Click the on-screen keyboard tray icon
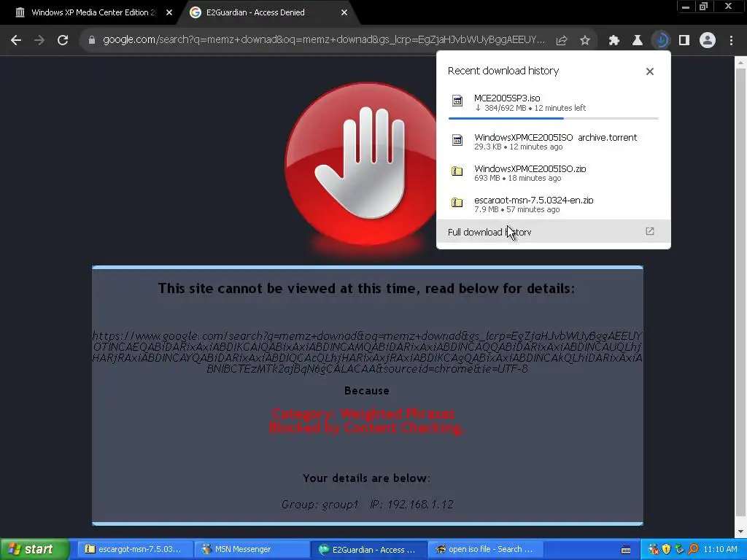Viewport: 747px width, 560px height. [x=626, y=550]
